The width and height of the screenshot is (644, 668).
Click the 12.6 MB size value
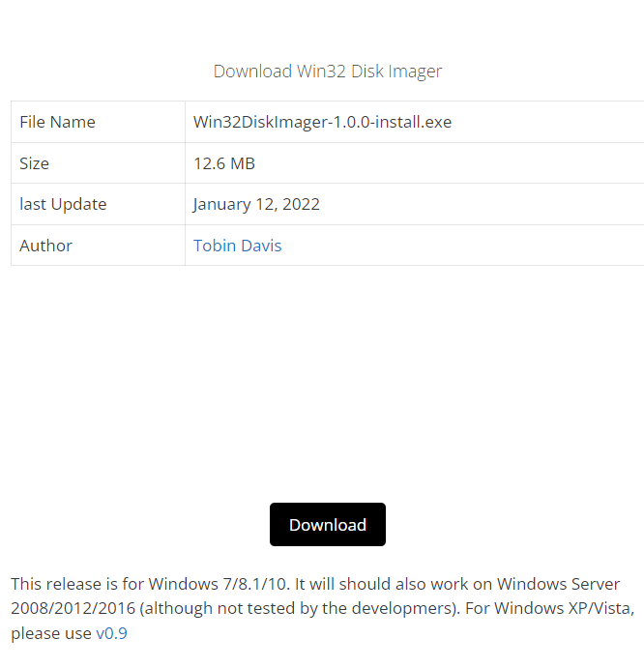click(x=223, y=163)
